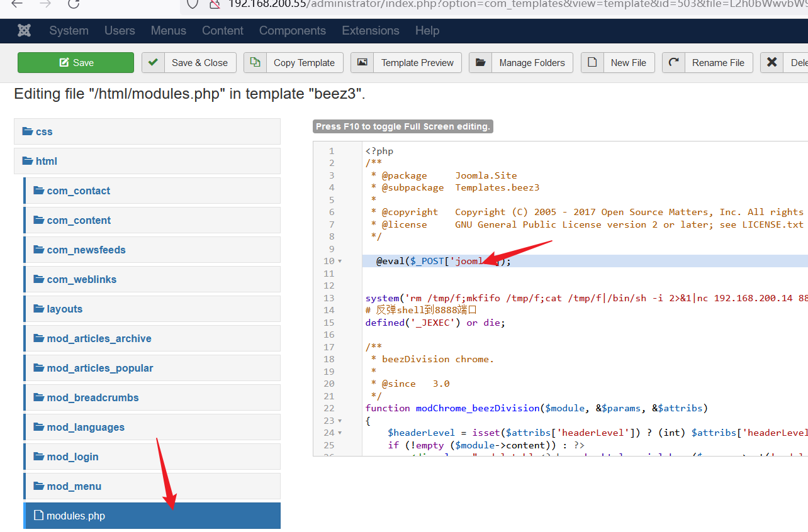Click Save & Close button
The height and width of the screenshot is (532, 808).
pos(189,62)
